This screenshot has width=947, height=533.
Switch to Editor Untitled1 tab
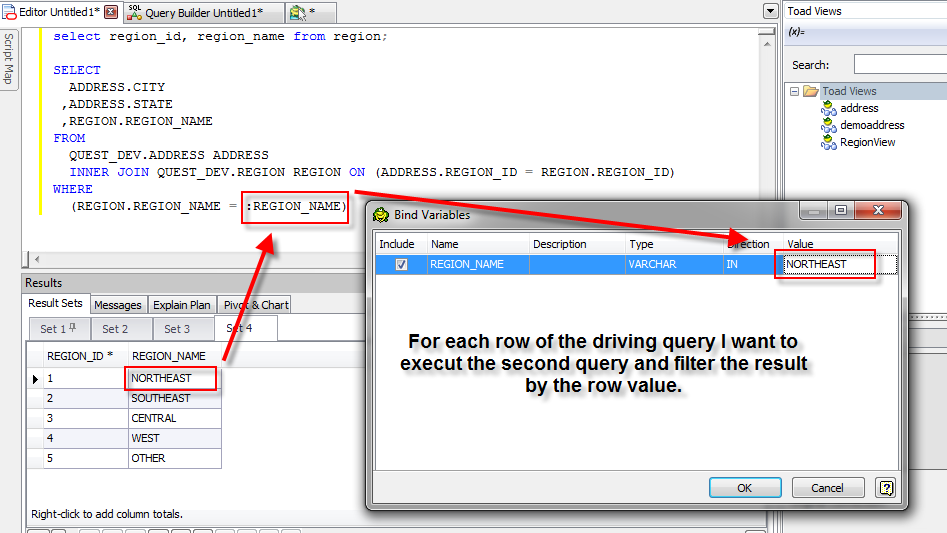click(x=59, y=11)
